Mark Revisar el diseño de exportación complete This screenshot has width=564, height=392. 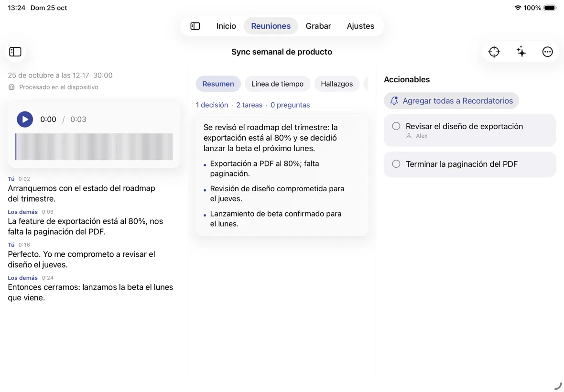(x=396, y=126)
